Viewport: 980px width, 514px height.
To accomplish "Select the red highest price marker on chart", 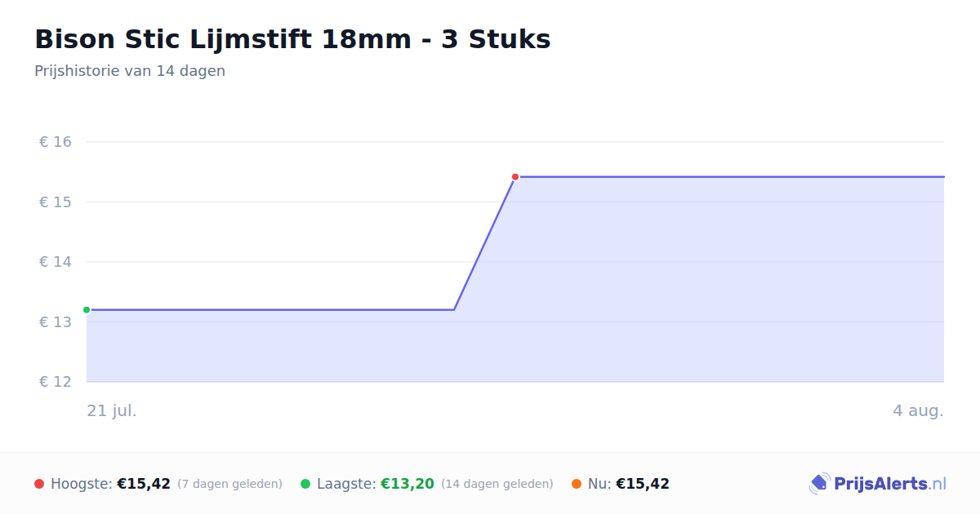I will (x=515, y=177).
